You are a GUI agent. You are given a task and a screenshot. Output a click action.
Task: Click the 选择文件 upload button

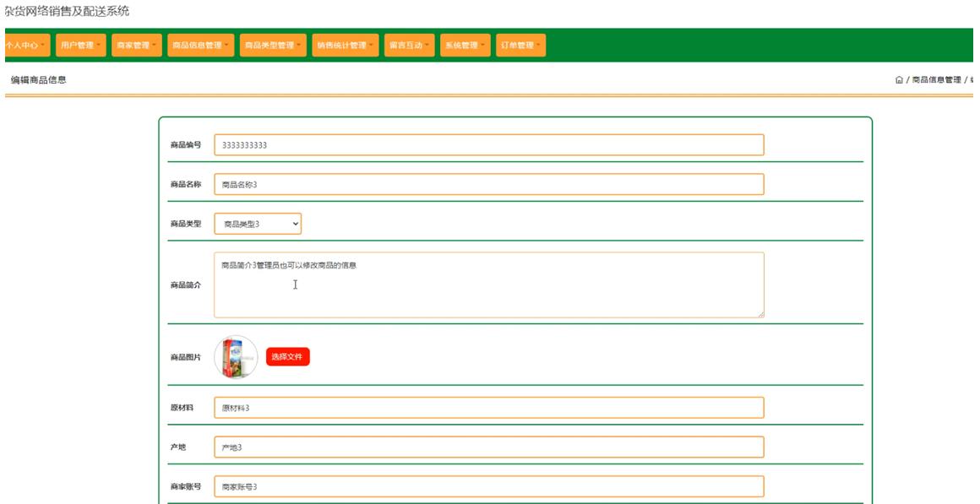[287, 356]
